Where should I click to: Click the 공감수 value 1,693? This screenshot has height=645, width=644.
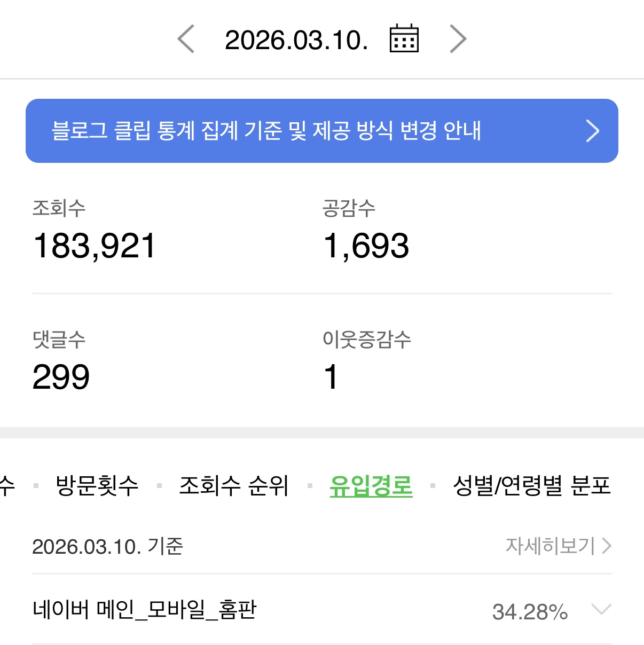pyautogui.click(x=366, y=246)
